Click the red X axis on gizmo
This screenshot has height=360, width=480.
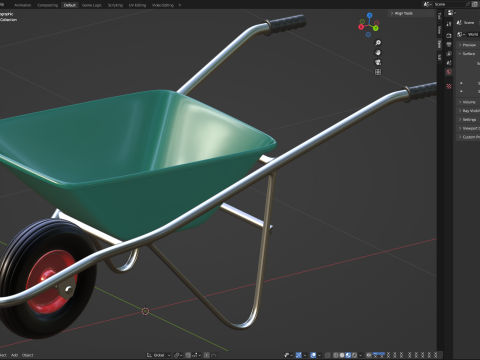click(361, 27)
